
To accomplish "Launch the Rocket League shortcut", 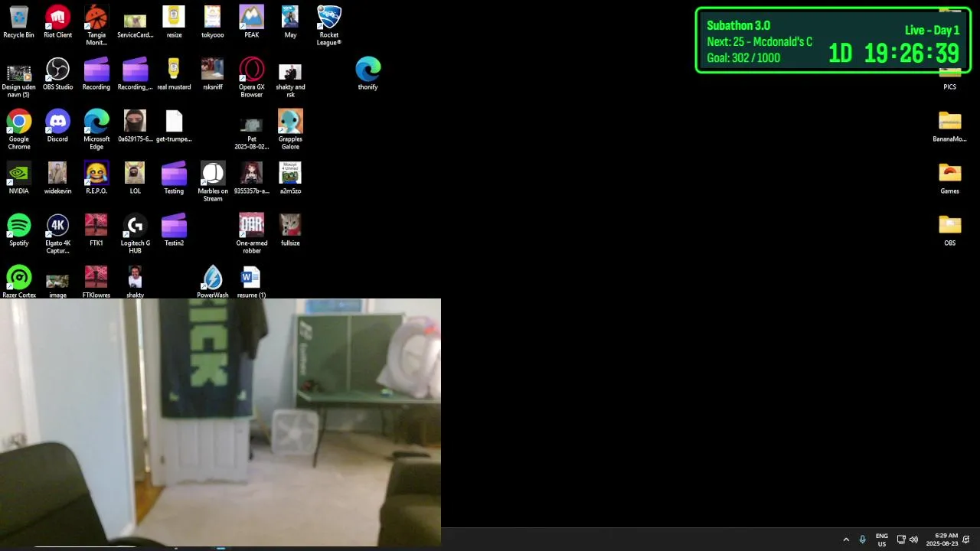I will (x=329, y=25).
